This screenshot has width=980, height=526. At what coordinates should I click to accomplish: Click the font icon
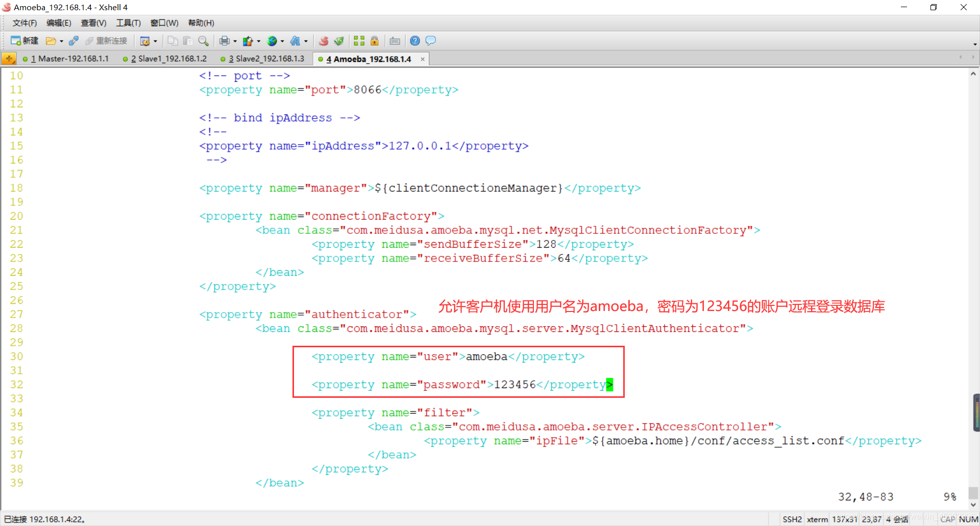296,41
